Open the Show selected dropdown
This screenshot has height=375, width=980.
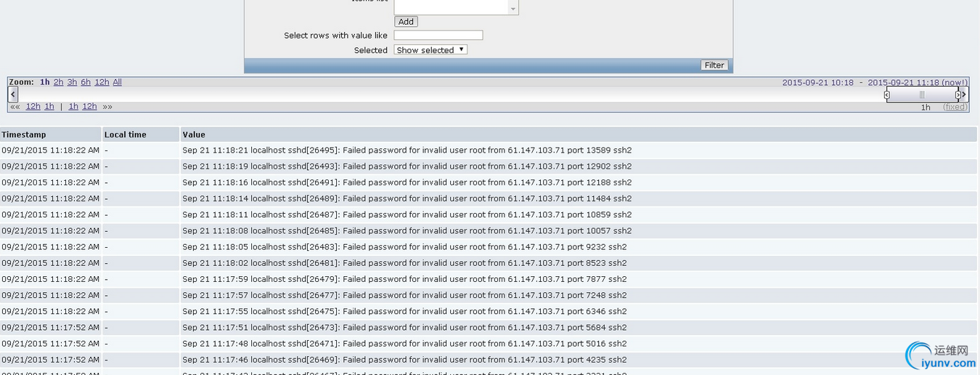coord(430,50)
